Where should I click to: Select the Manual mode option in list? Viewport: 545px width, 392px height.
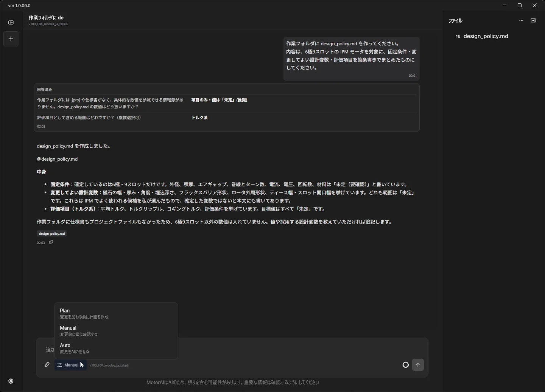click(116, 331)
